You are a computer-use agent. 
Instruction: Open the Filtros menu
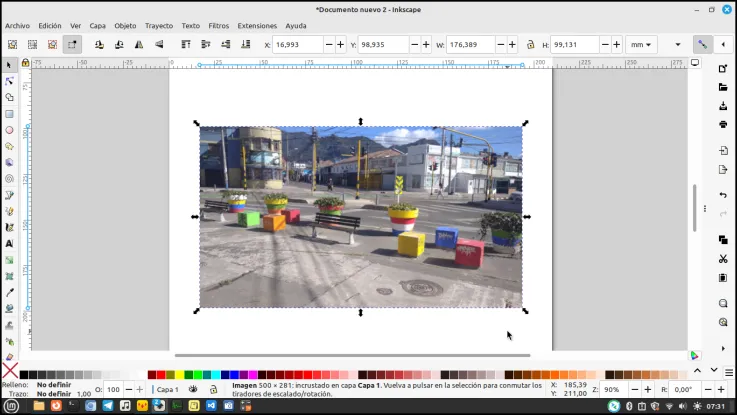[219, 26]
